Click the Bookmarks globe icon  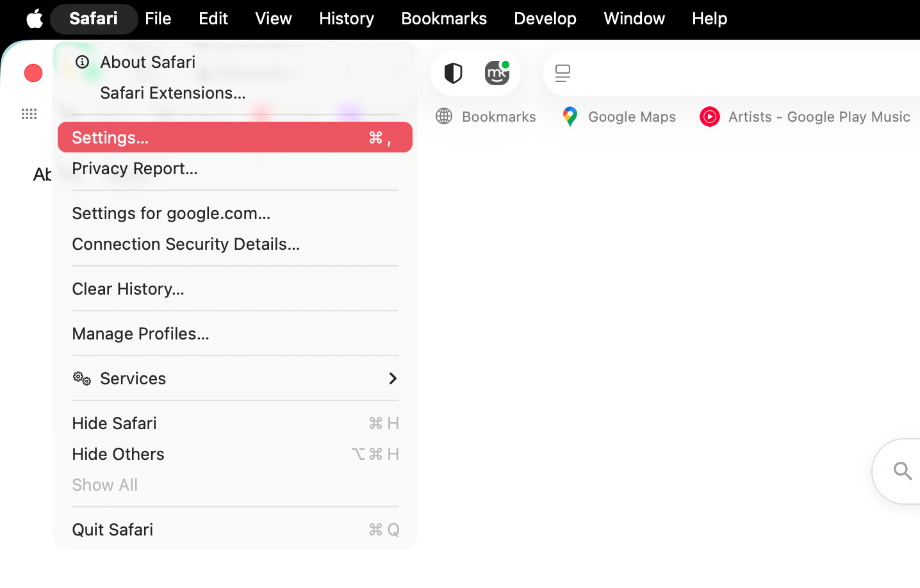click(443, 117)
